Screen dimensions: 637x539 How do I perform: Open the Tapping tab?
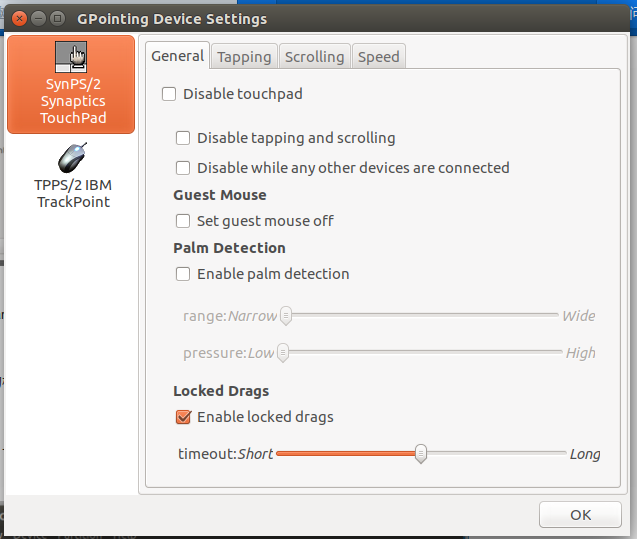click(x=244, y=57)
